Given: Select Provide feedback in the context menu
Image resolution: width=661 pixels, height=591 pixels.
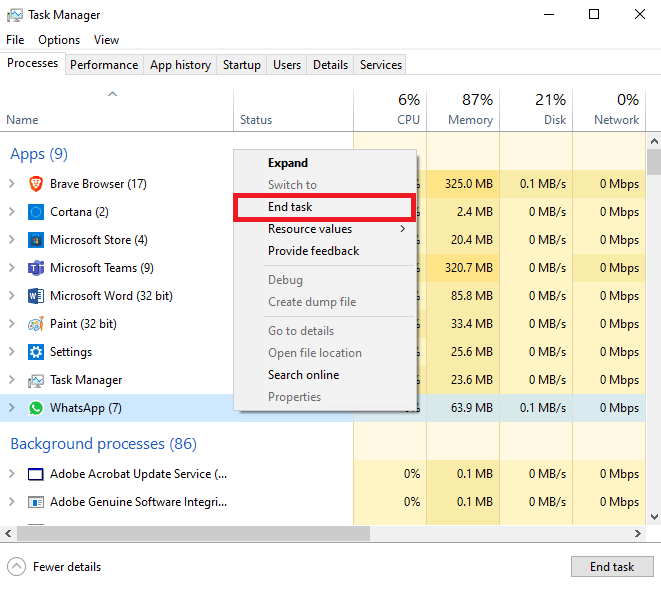Looking at the screenshot, I should point(325,251).
